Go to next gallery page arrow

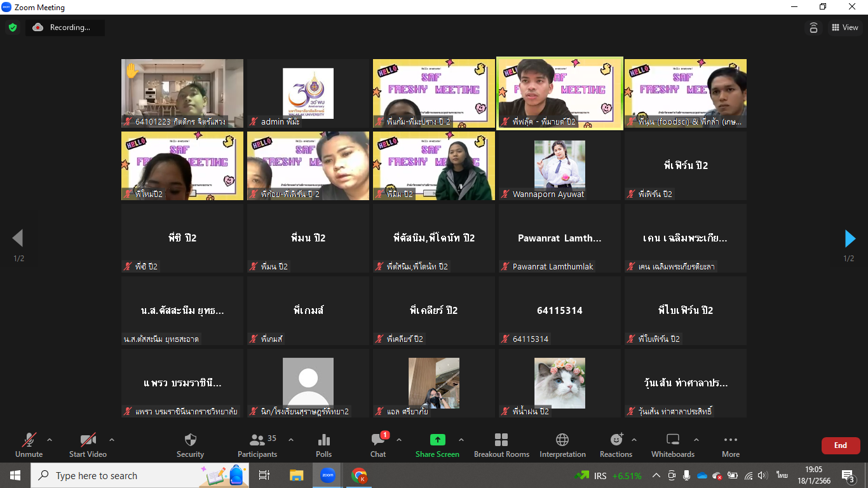(x=850, y=238)
